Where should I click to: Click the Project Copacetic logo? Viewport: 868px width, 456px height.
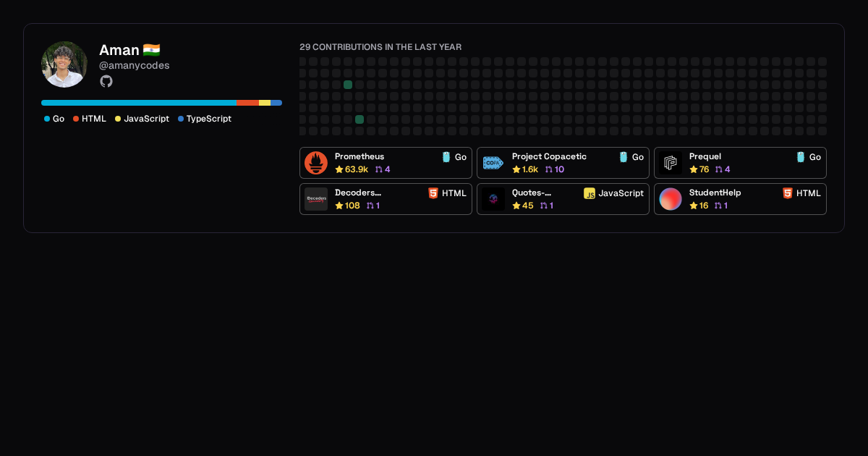tap(493, 163)
